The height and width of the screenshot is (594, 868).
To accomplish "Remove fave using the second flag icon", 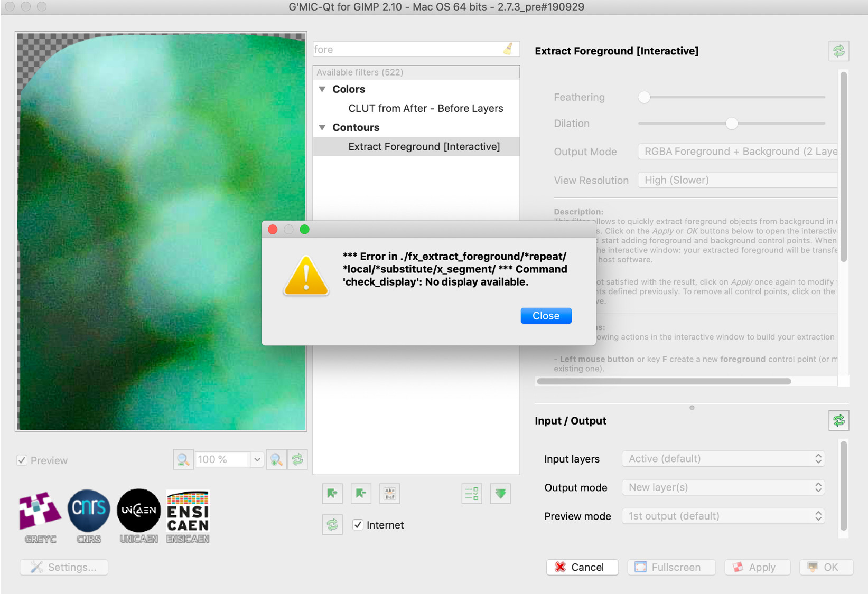I will [x=361, y=494].
